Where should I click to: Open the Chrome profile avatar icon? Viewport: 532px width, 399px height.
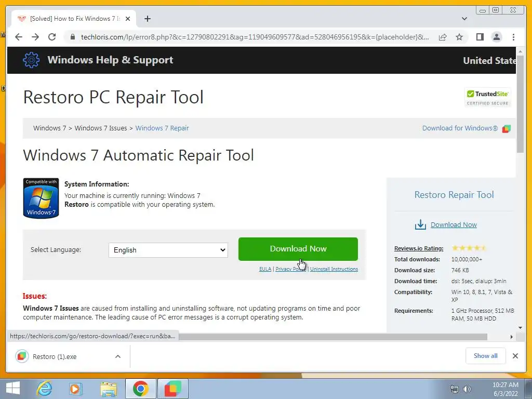[x=496, y=37]
